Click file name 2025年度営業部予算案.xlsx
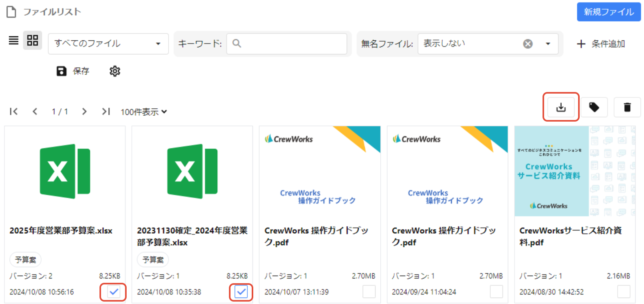This screenshot has width=644, height=304. point(61,231)
